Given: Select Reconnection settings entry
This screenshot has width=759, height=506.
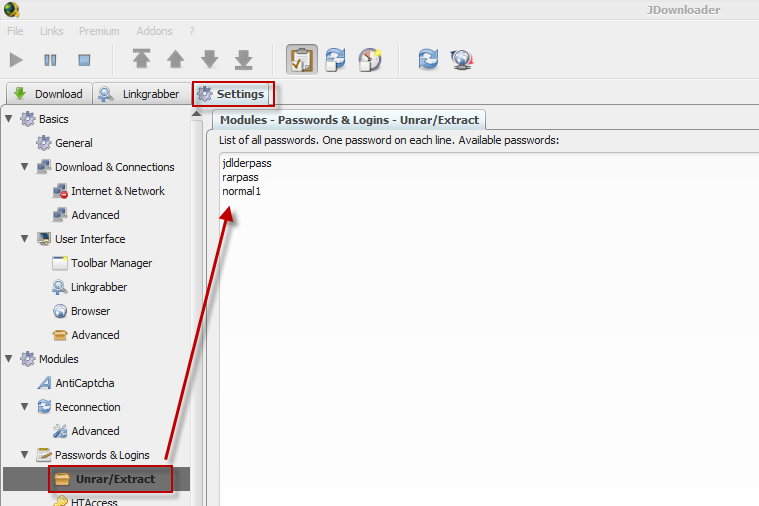Looking at the screenshot, I should coord(88,407).
